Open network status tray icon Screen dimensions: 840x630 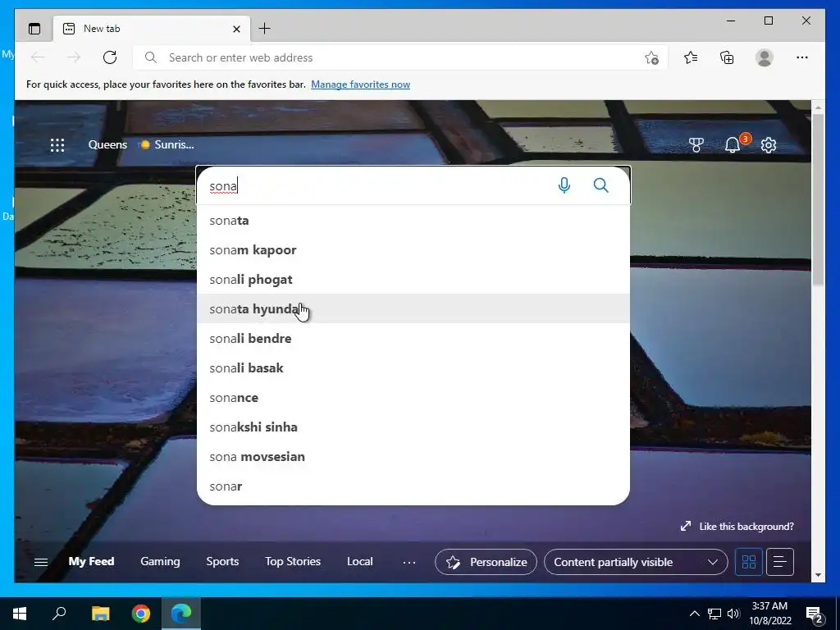714,614
